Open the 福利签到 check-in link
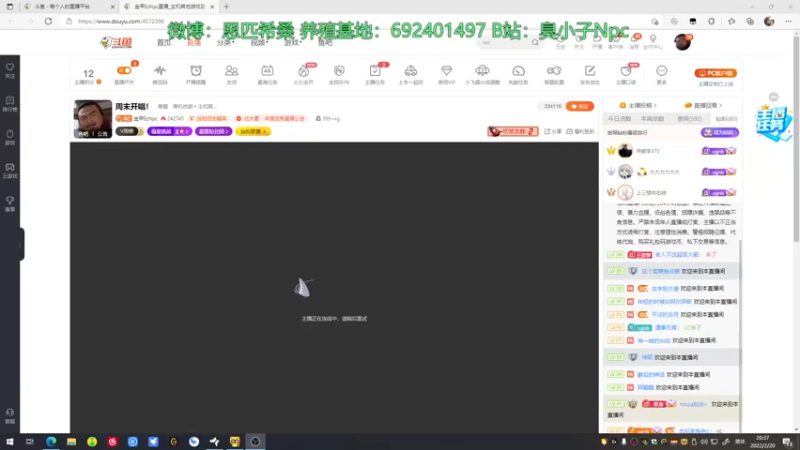 pyautogui.click(x=580, y=131)
